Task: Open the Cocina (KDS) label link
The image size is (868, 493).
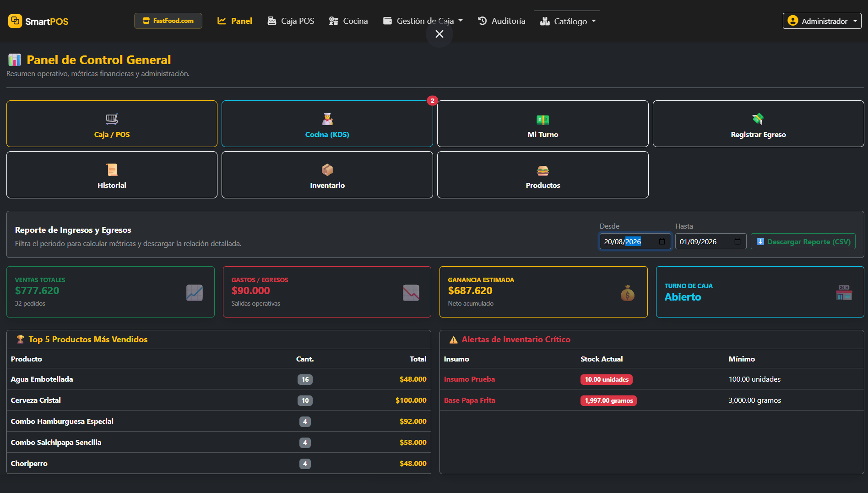Action: pos(327,134)
